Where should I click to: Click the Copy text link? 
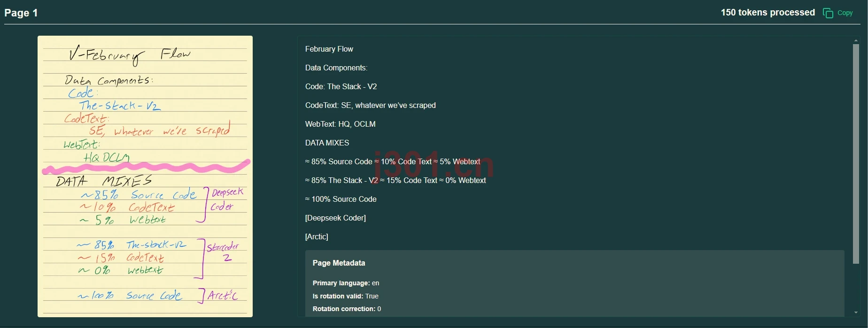(845, 13)
